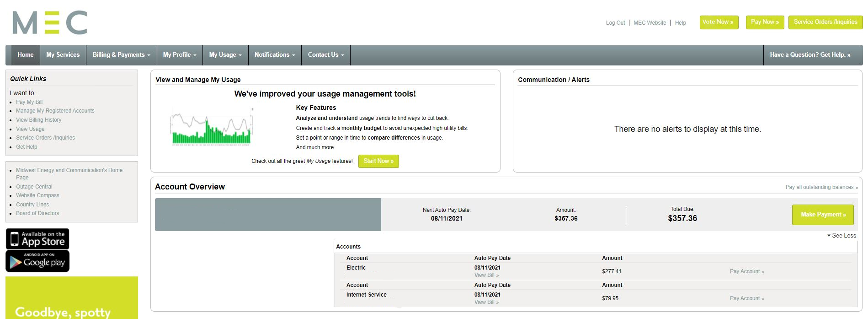Click the usage chart thumbnail
Image resolution: width=868 pixels, height=319 pixels.
212,127
